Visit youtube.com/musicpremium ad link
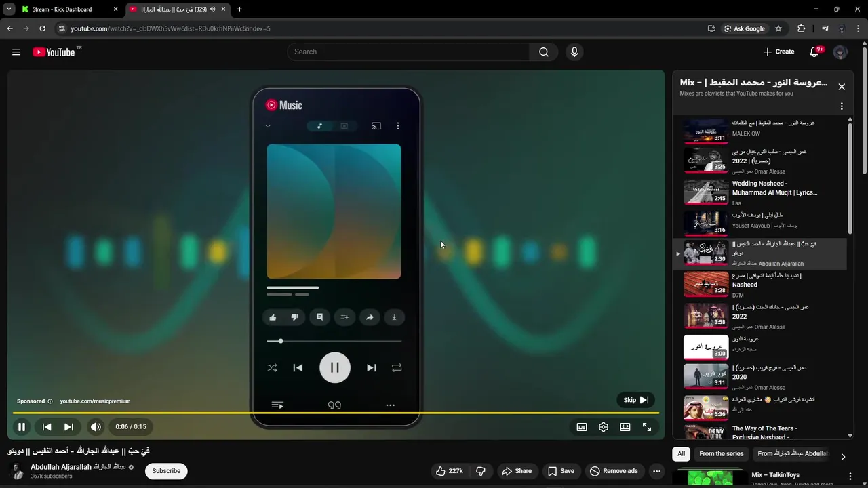The height and width of the screenshot is (488, 868). click(x=95, y=401)
